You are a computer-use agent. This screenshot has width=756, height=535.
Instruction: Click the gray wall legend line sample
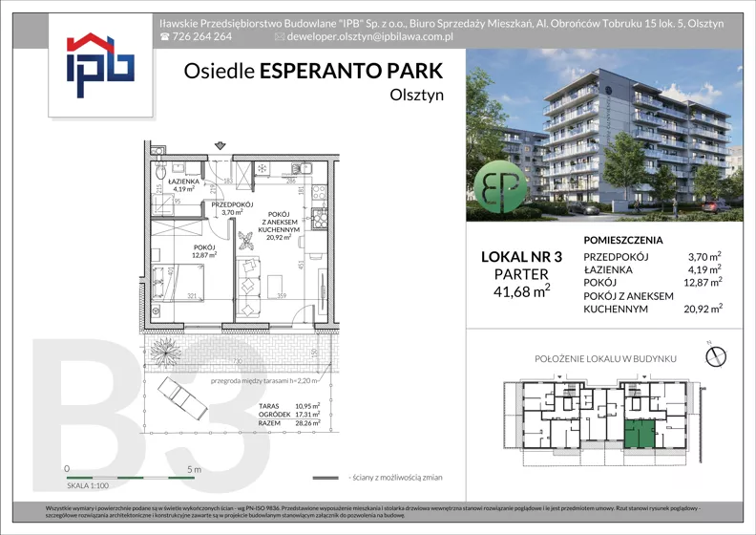tap(325, 478)
